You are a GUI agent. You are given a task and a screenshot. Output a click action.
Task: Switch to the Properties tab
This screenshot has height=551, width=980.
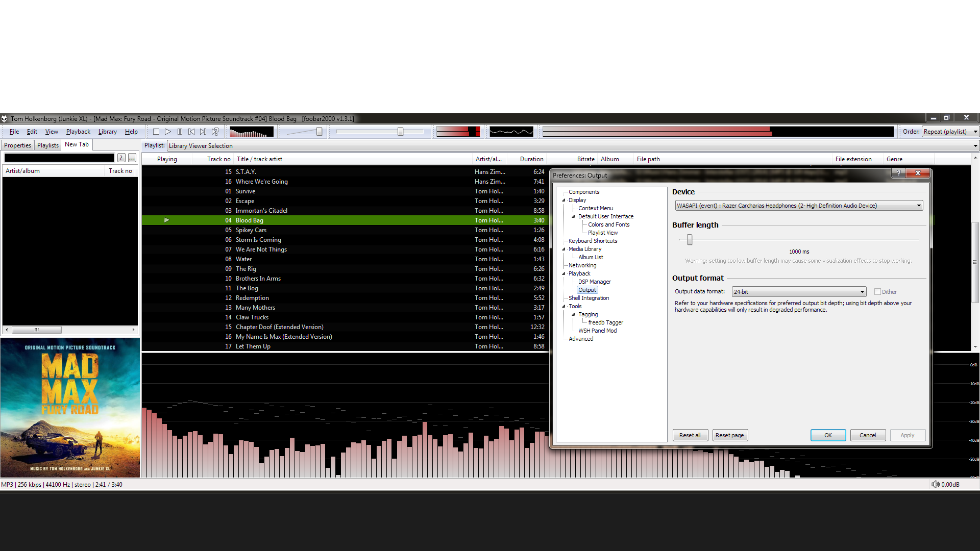[x=17, y=145]
